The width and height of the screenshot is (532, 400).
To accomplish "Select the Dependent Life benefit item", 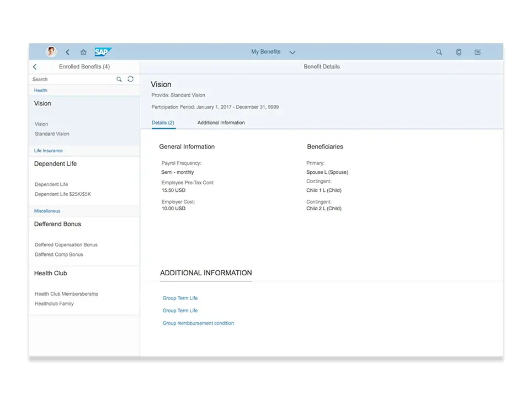I will (x=84, y=180).
